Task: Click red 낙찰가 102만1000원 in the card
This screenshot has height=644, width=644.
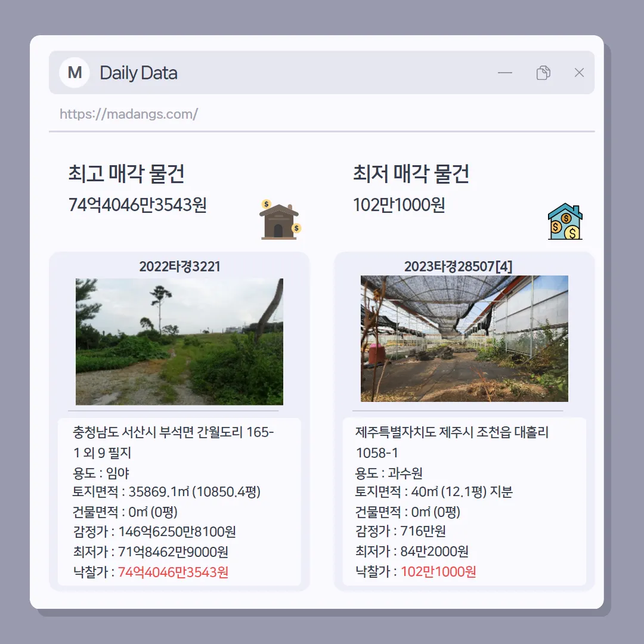Action: [x=438, y=572]
